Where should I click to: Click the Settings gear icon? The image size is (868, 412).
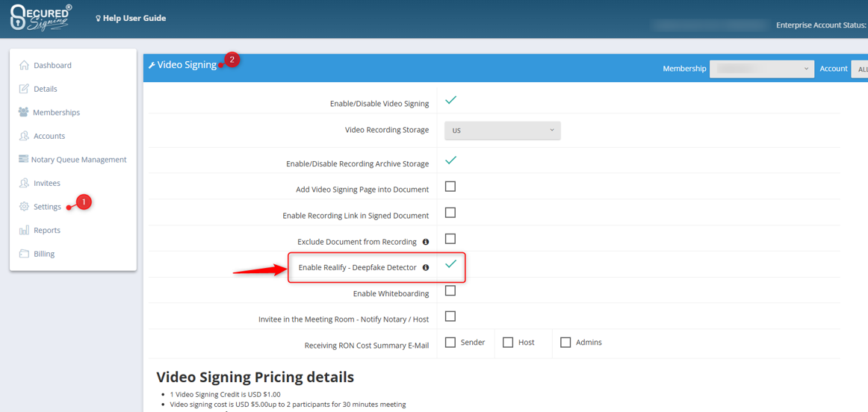tap(24, 207)
